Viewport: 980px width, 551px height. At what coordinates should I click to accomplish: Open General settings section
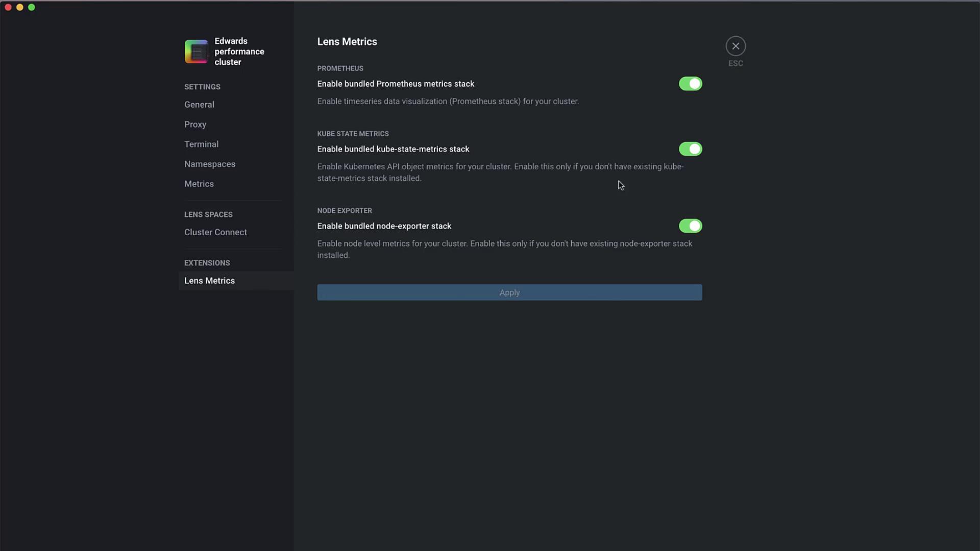(199, 105)
